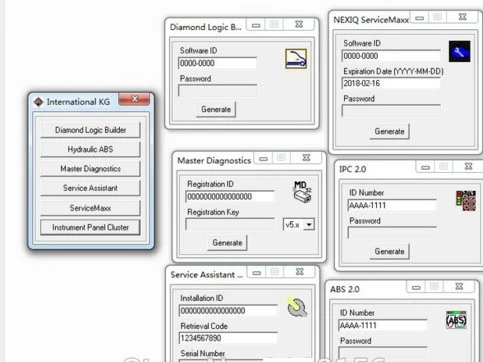Viewport: 483px width, 362px height.
Task: Generate key in Master Diagnostics window
Action: coord(227,243)
